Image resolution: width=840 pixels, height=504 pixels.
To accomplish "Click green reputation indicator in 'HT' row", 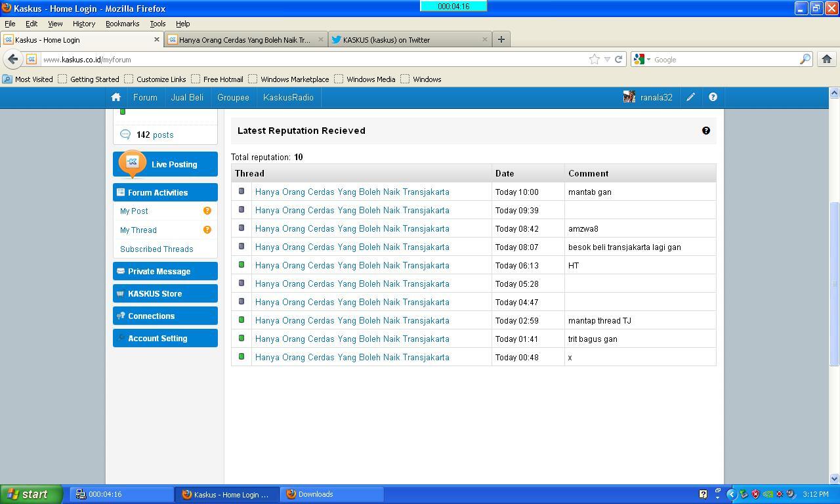I will click(x=241, y=264).
